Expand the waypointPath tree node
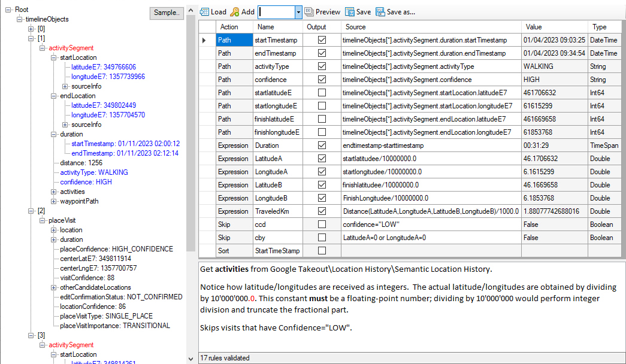 click(54, 201)
